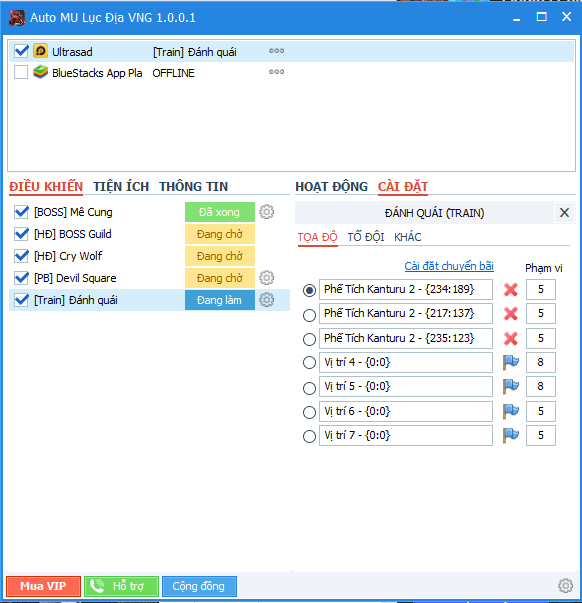Enable the BlueStacks App Player checkbox

point(21,72)
